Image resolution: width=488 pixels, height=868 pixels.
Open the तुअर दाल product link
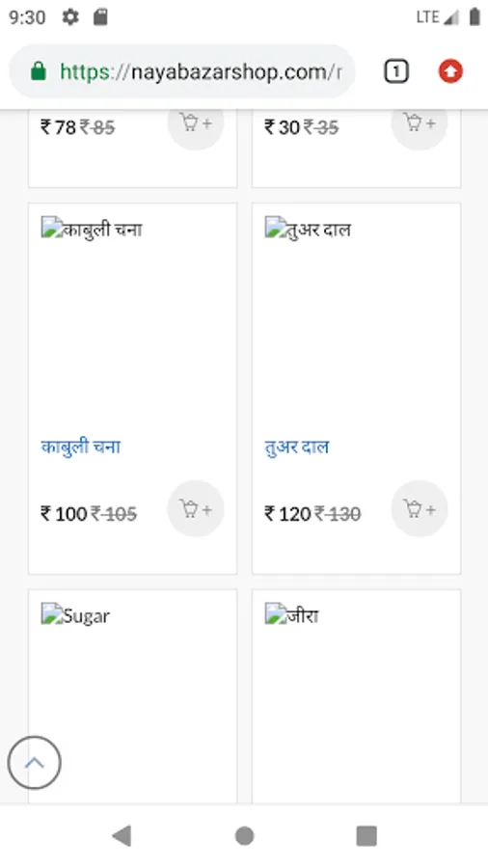(297, 447)
